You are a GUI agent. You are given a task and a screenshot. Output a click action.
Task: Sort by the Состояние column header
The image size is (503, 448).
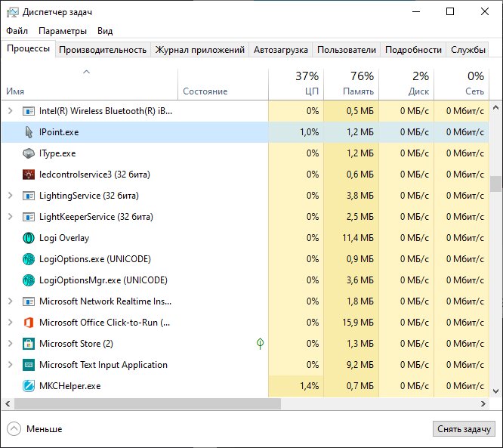(x=223, y=84)
